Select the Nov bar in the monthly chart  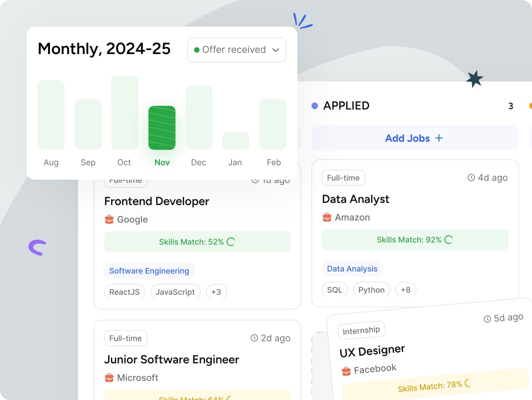(162, 128)
